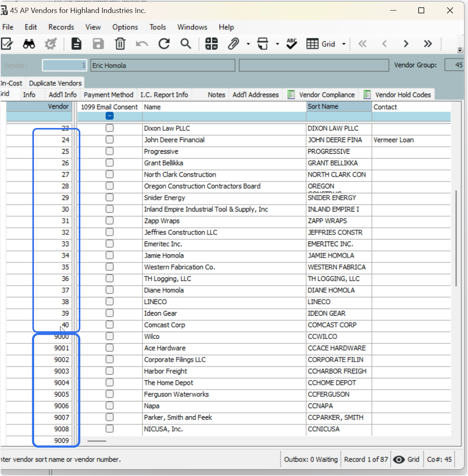
Task: Click the Vermeer Loan contact cell
Action: click(411, 140)
